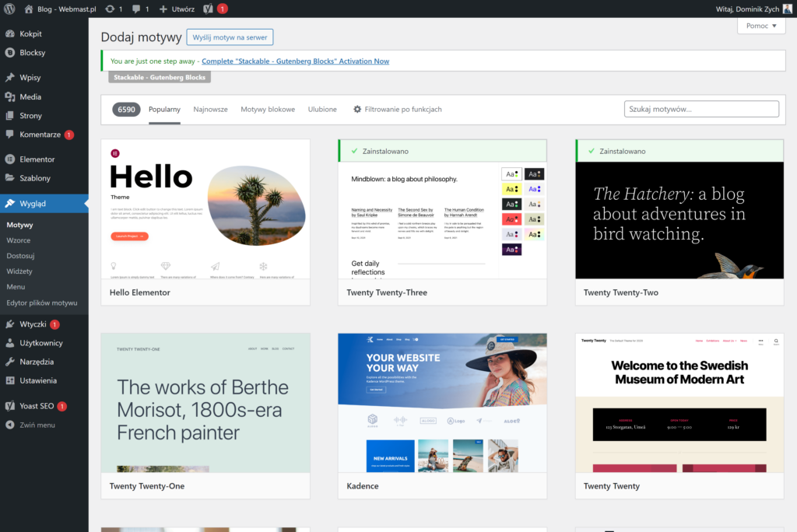Viewport: 797px width, 532px height.
Task: Click the WordPress logo icon in admin bar
Action: click(10, 9)
